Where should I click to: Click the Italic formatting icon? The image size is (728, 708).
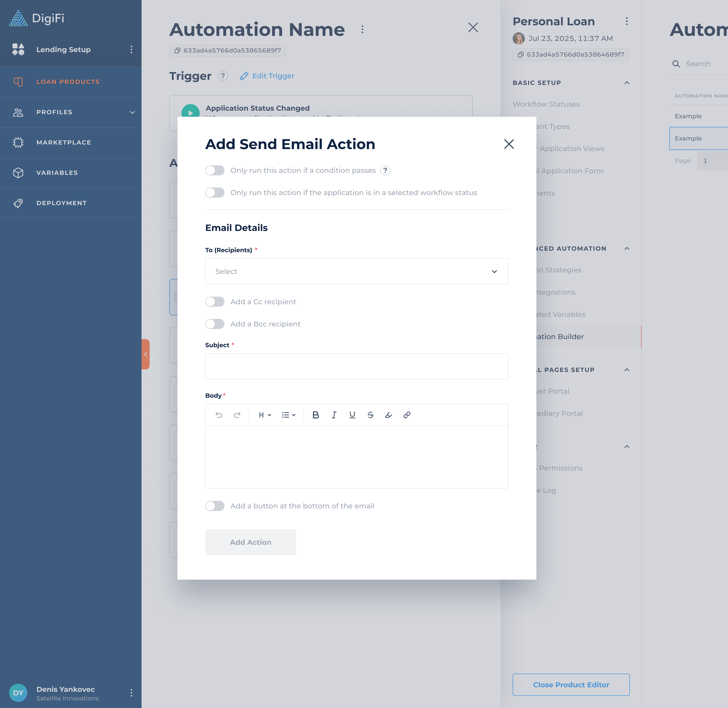[334, 415]
